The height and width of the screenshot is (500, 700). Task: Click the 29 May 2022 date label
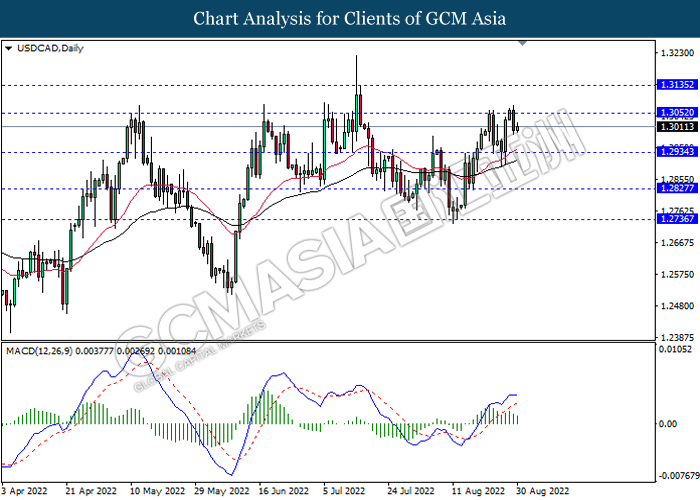pos(222,491)
